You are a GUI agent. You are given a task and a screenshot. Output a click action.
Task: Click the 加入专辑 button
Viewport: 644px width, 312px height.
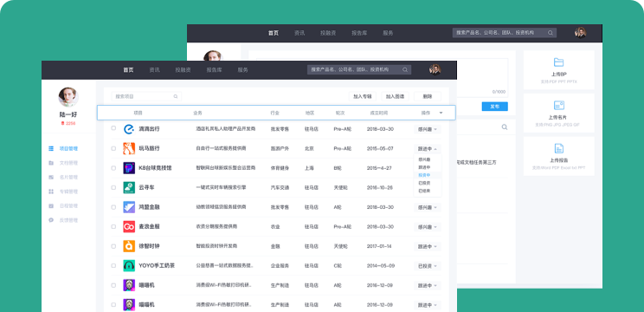(363, 96)
